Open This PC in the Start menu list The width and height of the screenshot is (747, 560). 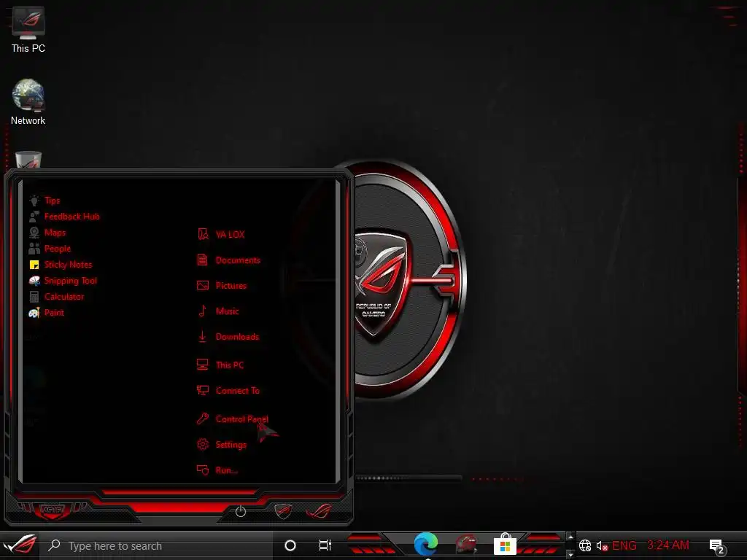pyautogui.click(x=220, y=365)
